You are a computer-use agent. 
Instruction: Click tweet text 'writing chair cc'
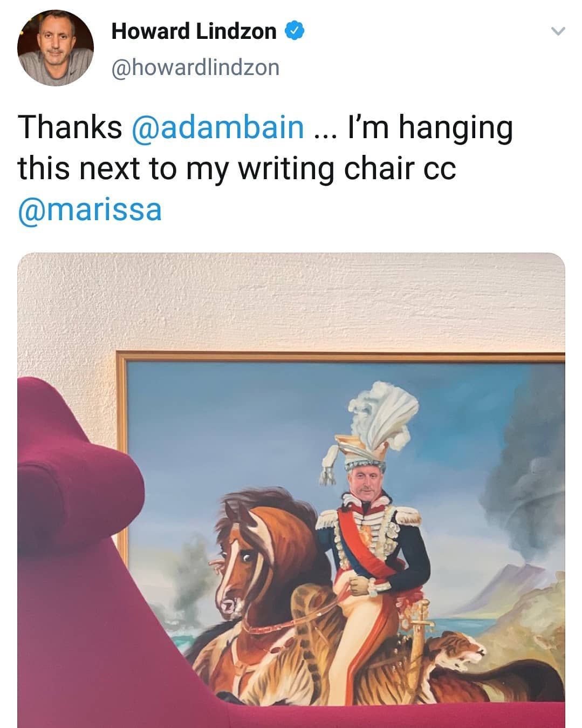(347, 168)
